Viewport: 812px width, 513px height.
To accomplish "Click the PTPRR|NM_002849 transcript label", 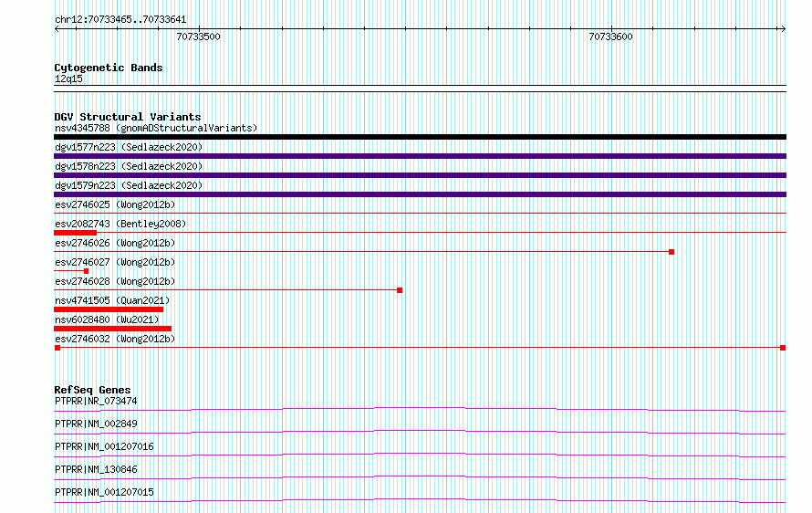I will tap(96, 424).
